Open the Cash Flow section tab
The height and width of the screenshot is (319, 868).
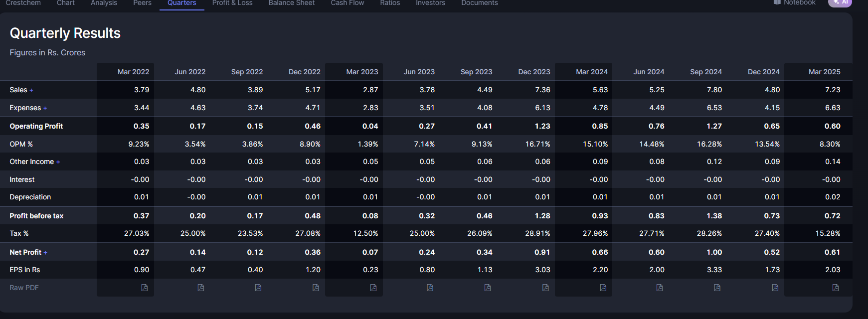[x=347, y=3]
